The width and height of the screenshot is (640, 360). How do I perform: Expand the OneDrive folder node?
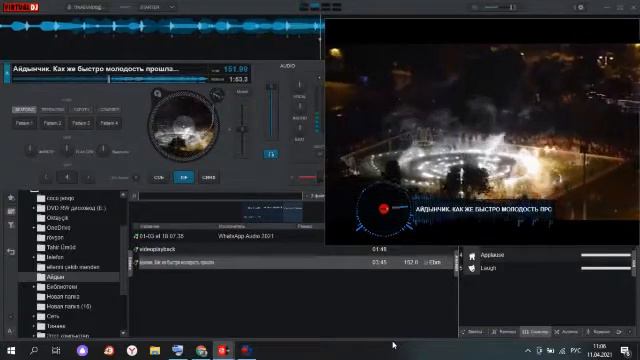[x=34, y=228]
